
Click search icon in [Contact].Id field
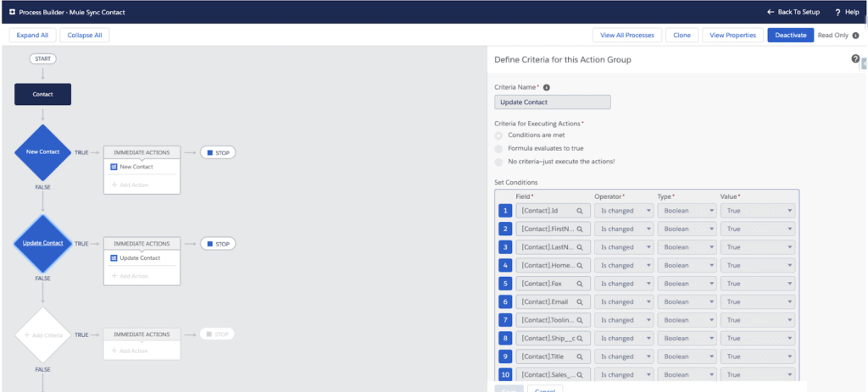(581, 211)
